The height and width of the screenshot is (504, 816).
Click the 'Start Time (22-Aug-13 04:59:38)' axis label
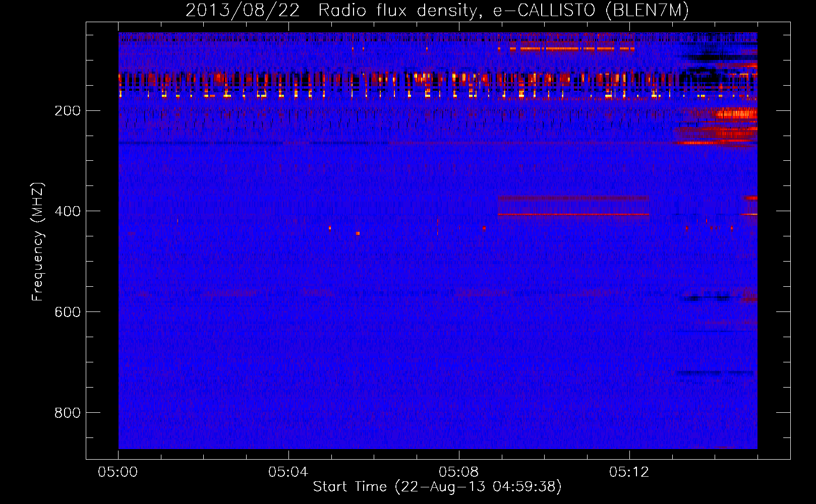[x=437, y=487]
